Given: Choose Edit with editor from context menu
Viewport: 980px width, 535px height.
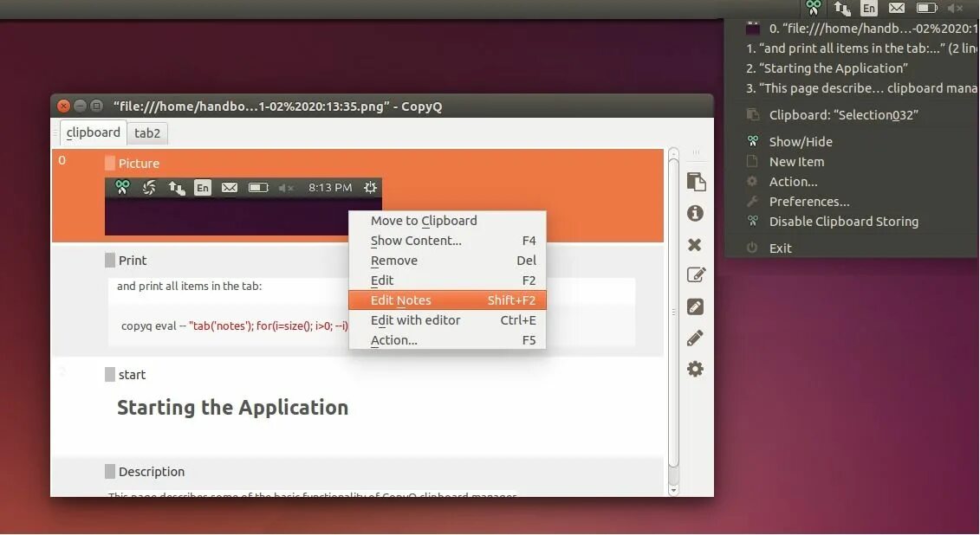Looking at the screenshot, I should [x=447, y=320].
